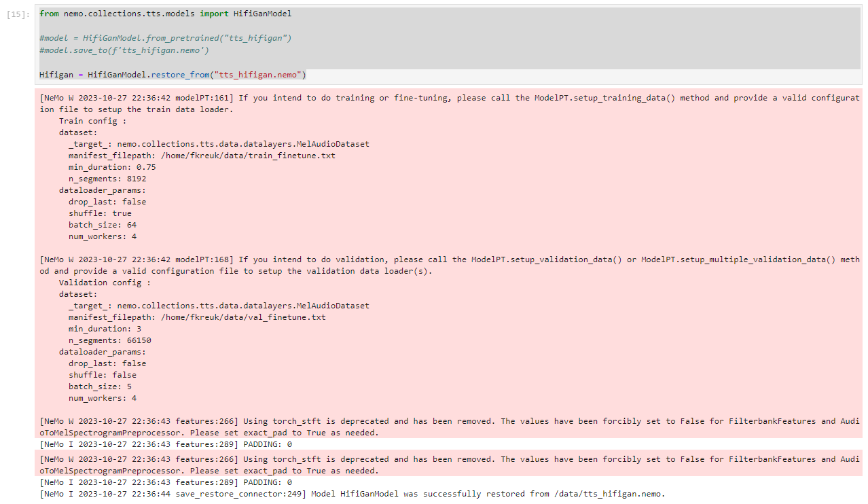Click the val_finetune.txt manifest filepath line

pos(197,317)
